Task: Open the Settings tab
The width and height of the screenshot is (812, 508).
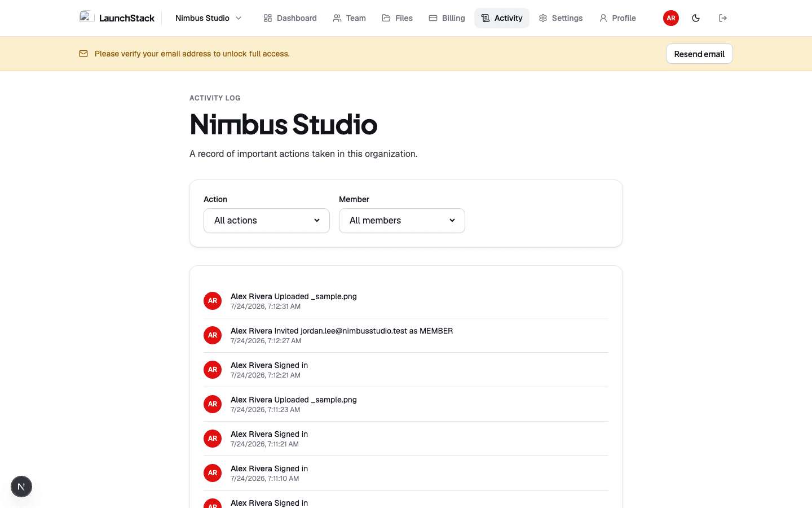Action: tap(561, 18)
